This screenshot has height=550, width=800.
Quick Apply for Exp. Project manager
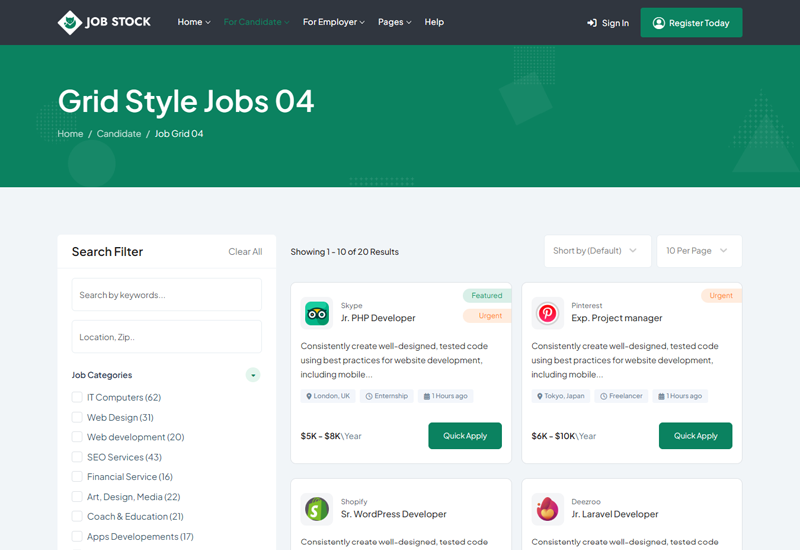(695, 436)
